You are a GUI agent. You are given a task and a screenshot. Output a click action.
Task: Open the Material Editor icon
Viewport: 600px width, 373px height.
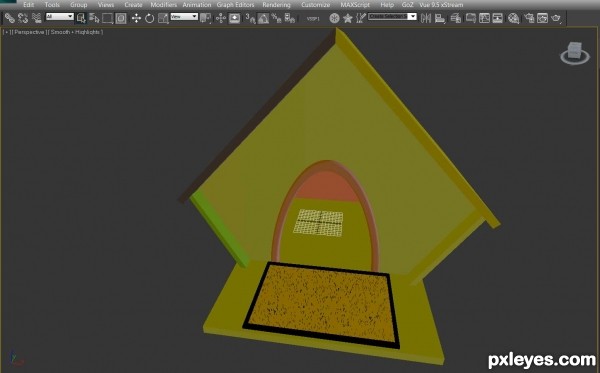click(x=514, y=18)
